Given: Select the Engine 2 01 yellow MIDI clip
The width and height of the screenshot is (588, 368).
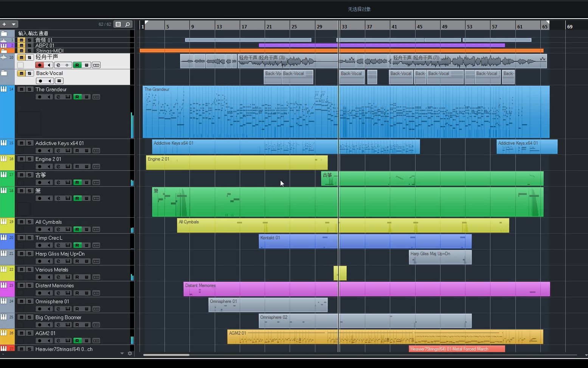Looking at the screenshot, I should tap(237, 162).
